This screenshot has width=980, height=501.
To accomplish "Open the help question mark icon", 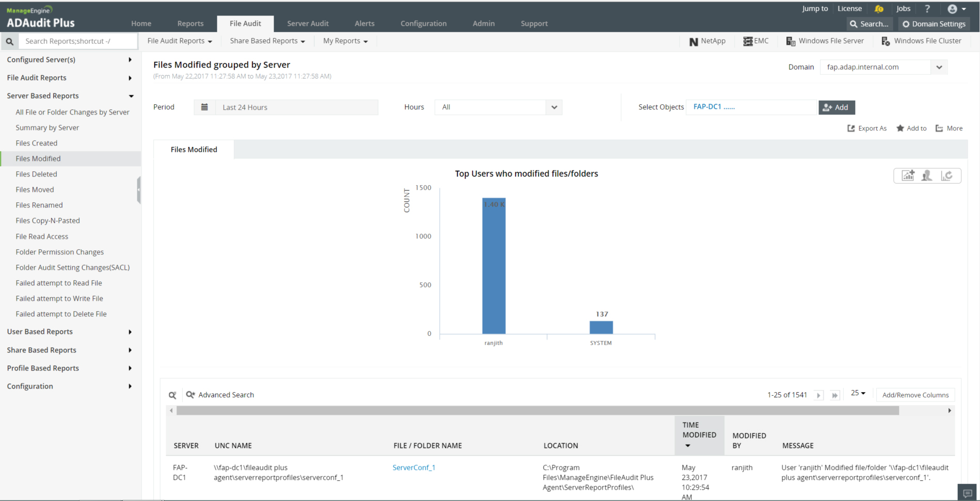I will [x=927, y=9].
